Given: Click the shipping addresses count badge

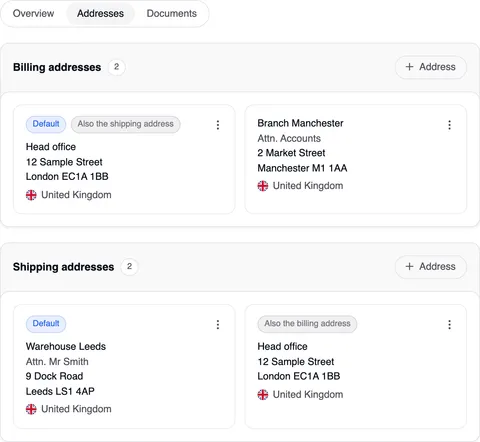Looking at the screenshot, I should pos(129,267).
